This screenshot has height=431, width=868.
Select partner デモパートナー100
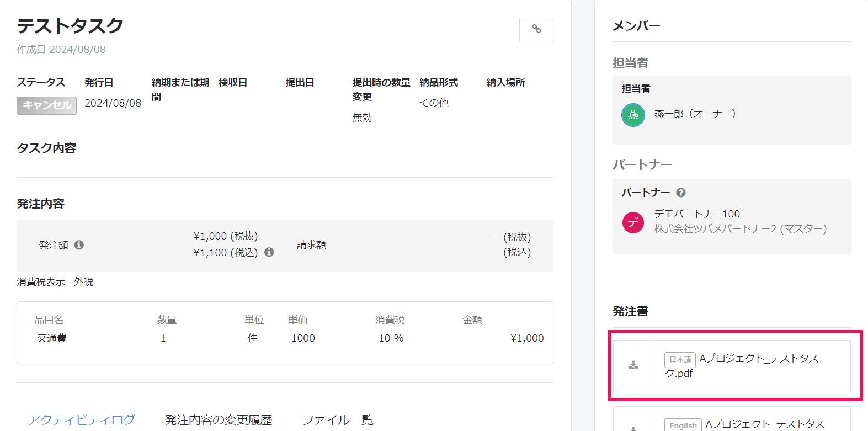(697, 214)
